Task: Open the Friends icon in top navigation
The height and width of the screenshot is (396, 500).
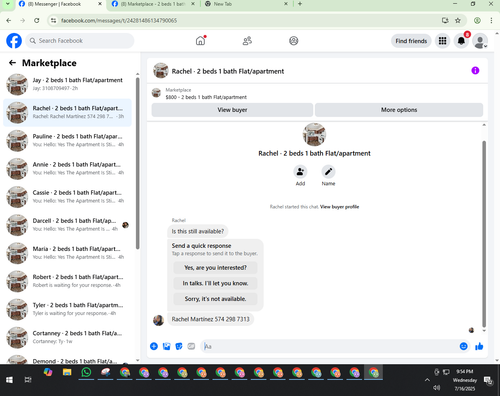Action: pyautogui.click(x=247, y=41)
